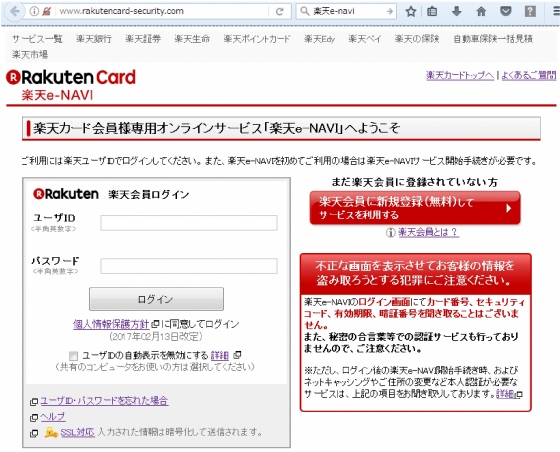Focus the ユーザID input field
Screen dimensions: 560x452
pyautogui.click(x=189, y=223)
